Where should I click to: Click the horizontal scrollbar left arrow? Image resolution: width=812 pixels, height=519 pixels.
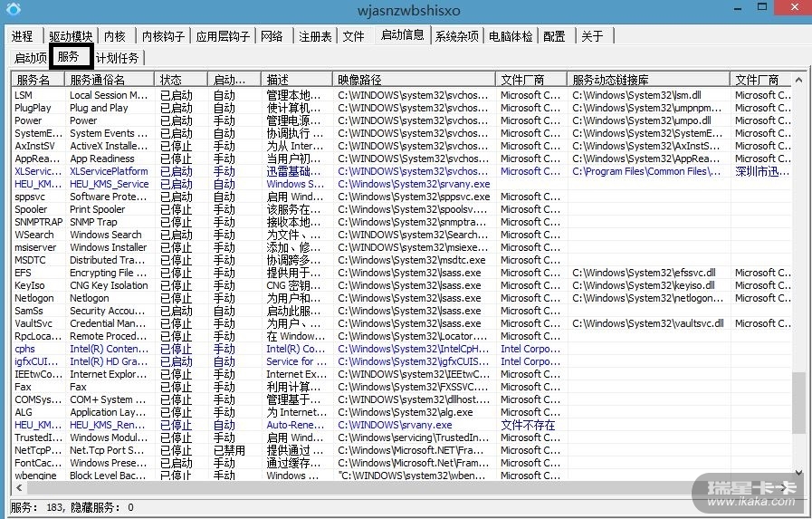point(16,489)
